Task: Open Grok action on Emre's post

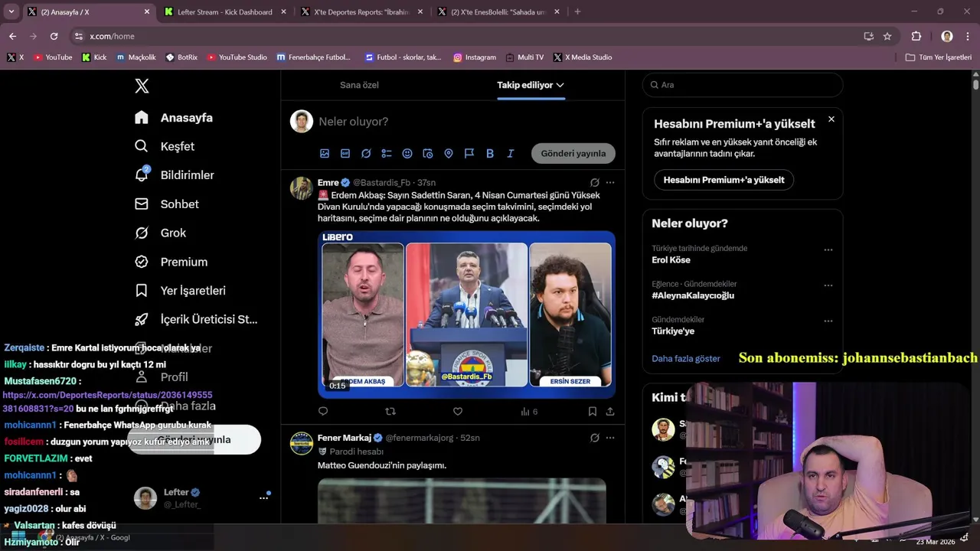Action: coord(595,182)
